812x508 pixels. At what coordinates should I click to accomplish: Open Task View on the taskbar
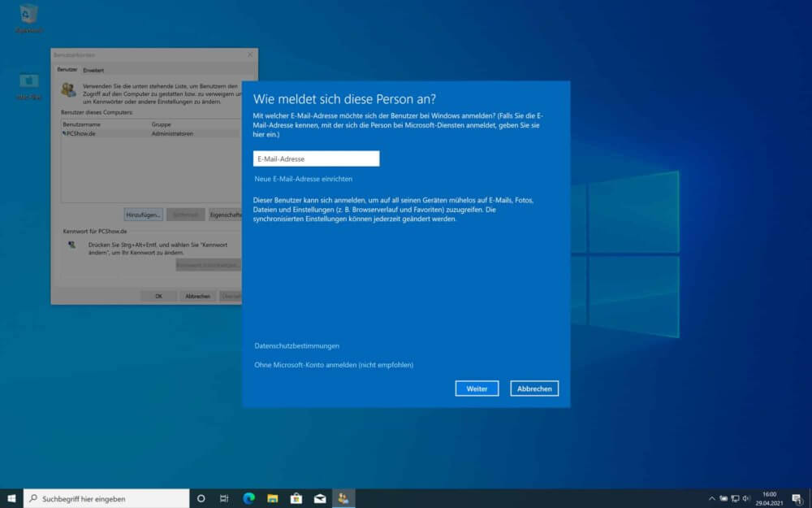point(224,499)
